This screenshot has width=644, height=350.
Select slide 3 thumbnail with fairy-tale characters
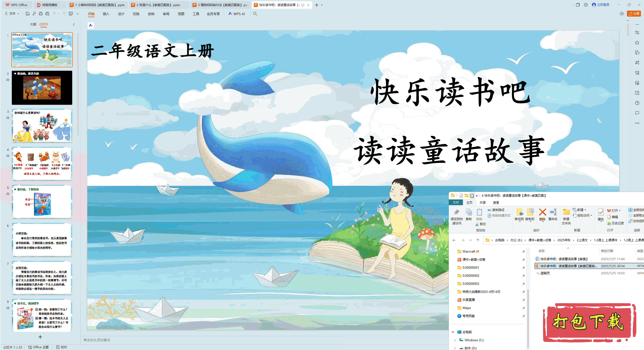42,126
